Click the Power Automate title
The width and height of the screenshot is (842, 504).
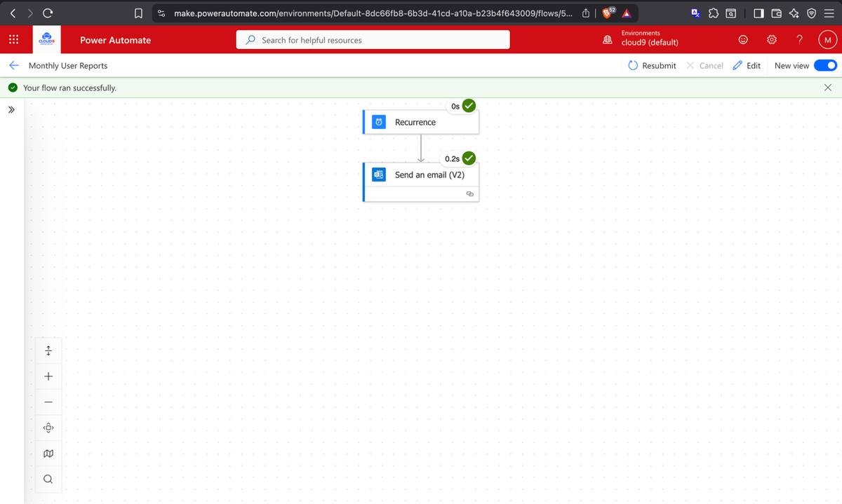pos(115,40)
